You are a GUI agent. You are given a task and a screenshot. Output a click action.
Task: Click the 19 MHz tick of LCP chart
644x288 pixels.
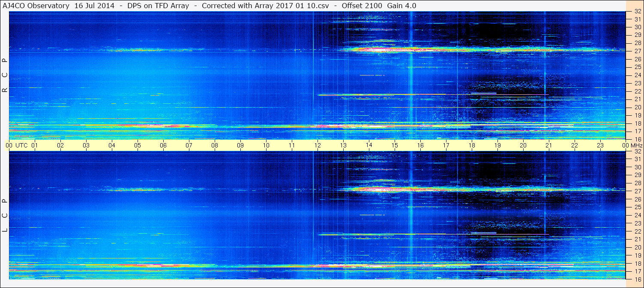pos(638,255)
